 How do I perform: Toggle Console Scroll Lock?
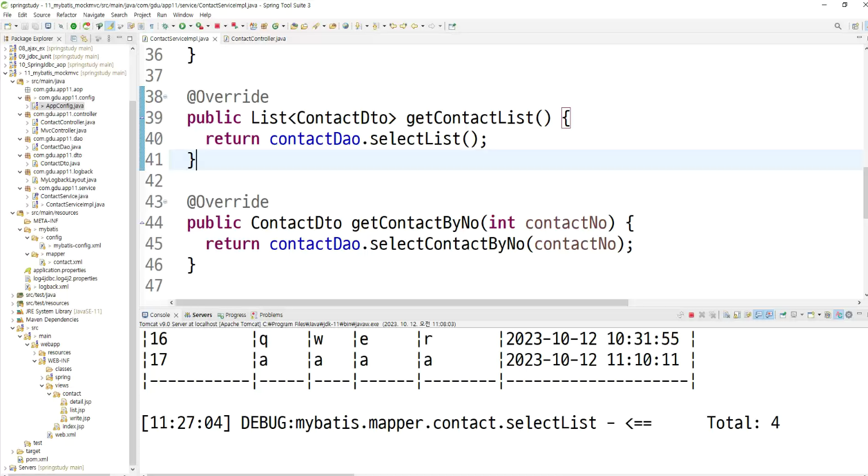(x=737, y=315)
